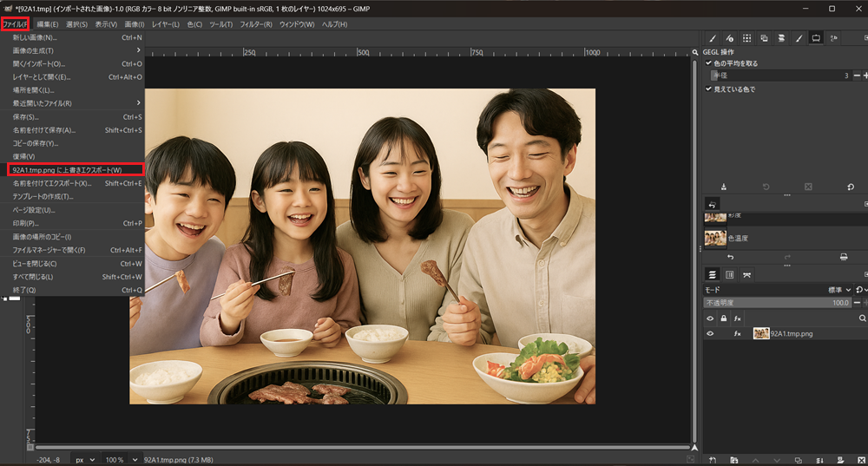This screenshot has height=466, width=868.
Task: Open the unit px dropdown in status bar
Action: (85, 460)
